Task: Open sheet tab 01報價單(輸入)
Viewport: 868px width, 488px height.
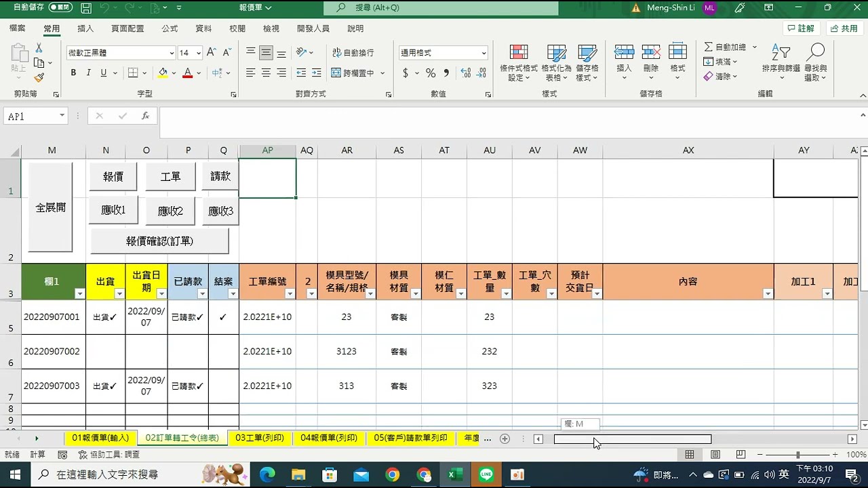Action: coord(100,439)
